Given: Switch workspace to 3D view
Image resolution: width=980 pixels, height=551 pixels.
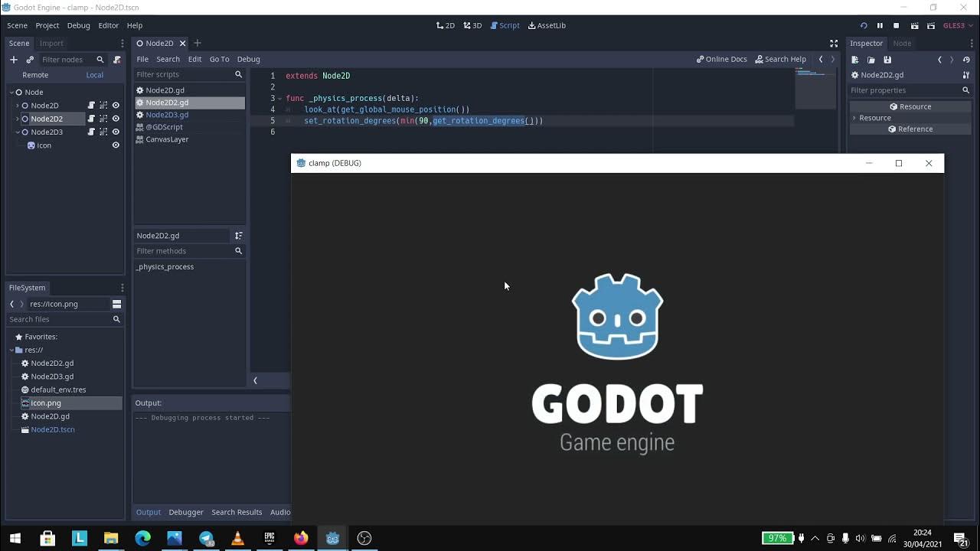Looking at the screenshot, I should click(472, 25).
